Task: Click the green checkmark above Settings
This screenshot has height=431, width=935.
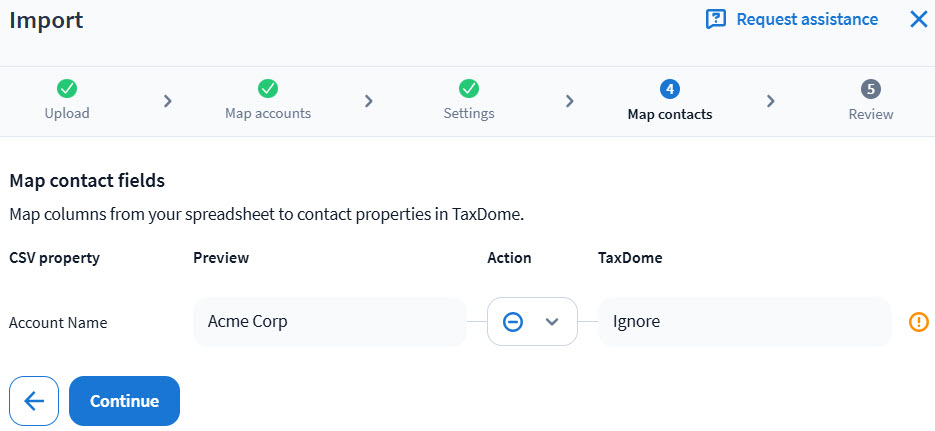Action: [469, 89]
